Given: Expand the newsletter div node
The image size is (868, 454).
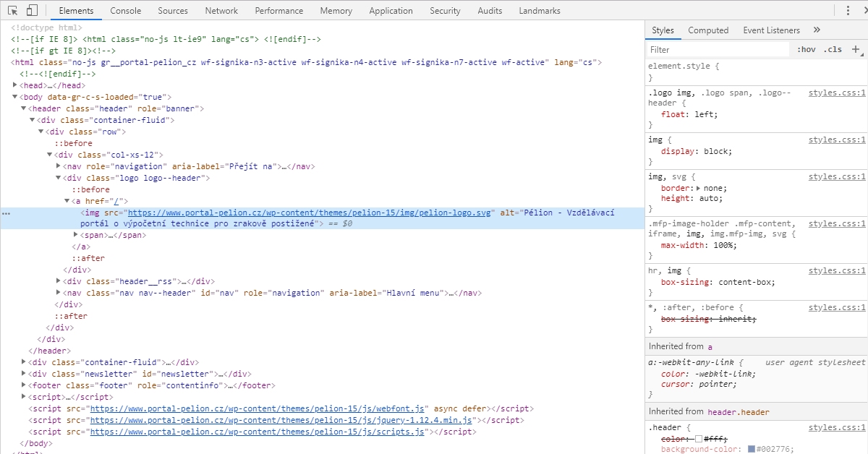Looking at the screenshot, I should [24, 374].
